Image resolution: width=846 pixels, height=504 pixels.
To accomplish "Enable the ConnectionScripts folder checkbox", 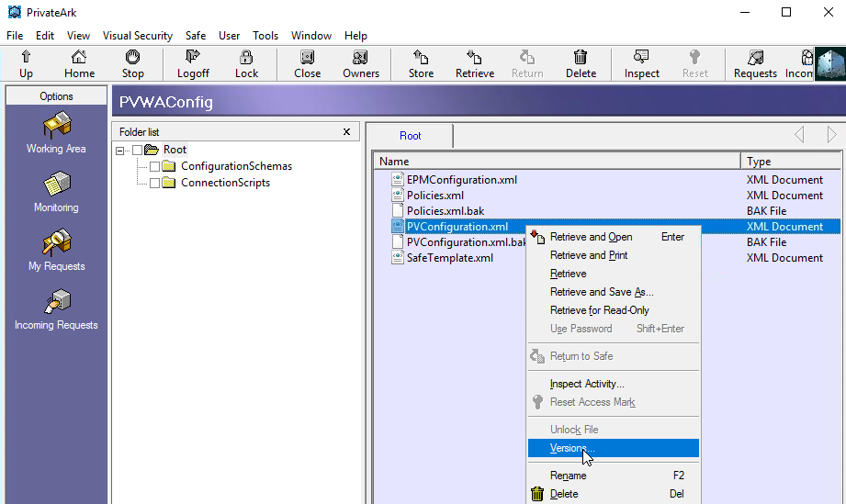I will point(155,183).
